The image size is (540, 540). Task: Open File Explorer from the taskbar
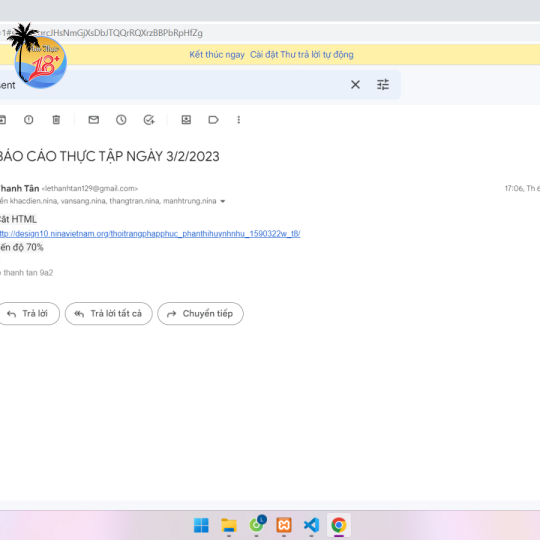[x=229, y=525]
